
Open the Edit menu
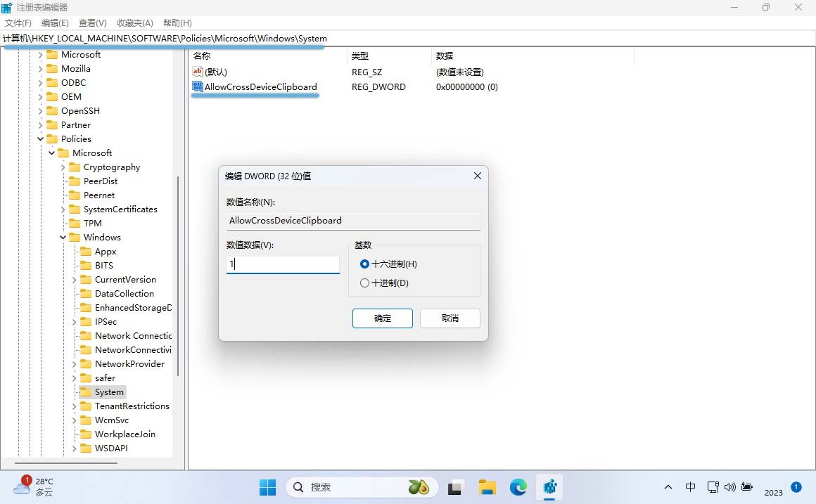point(55,23)
